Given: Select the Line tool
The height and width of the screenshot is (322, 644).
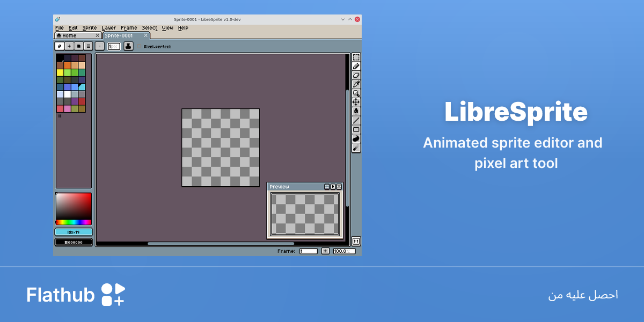Looking at the screenshot, I should pos(356,120).
